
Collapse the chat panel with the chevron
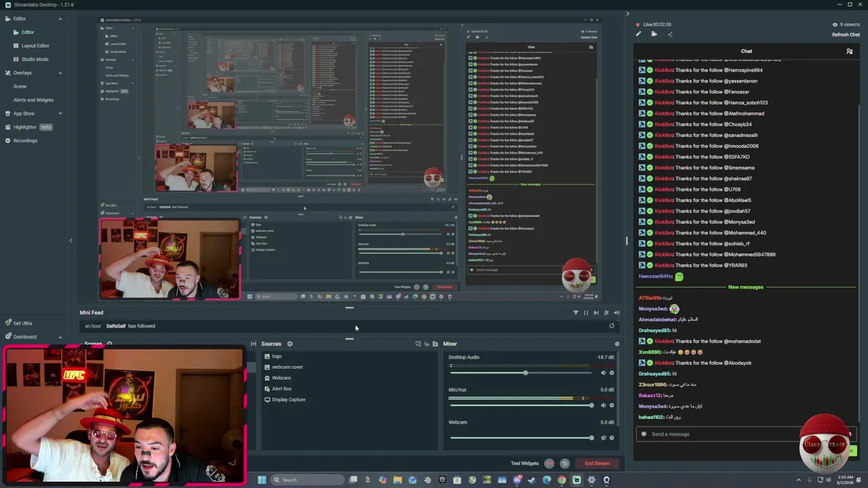627,14
